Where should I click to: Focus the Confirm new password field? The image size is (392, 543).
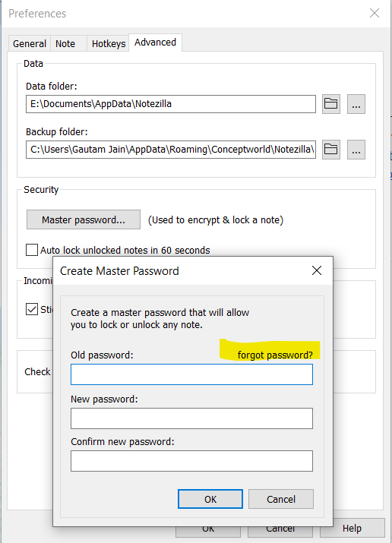(x=191, y=461)
